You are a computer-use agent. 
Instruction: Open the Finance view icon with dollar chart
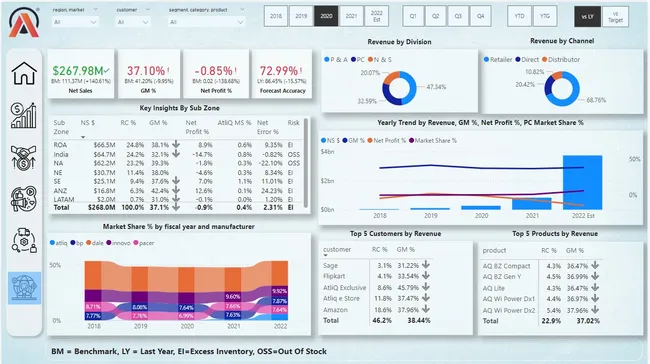coord(24,115)
